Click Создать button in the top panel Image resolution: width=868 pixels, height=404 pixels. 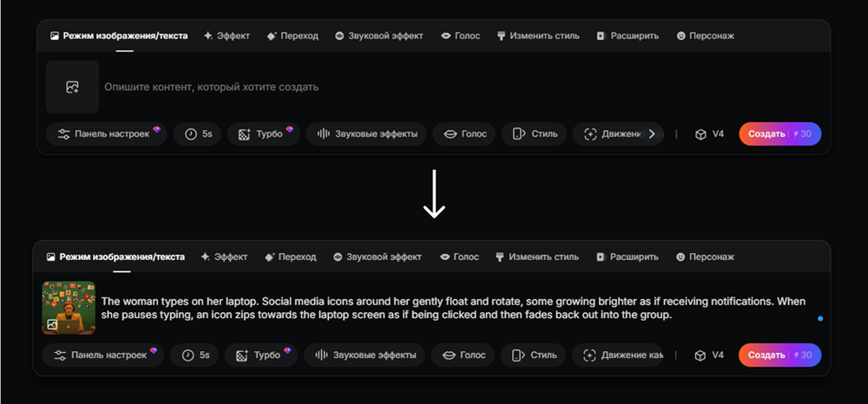pyautogui.click(x=780, y=134)
